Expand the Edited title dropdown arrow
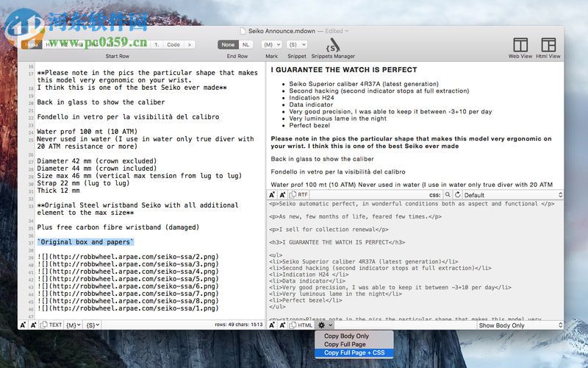The image size is (588, 368). pos(346,31)
